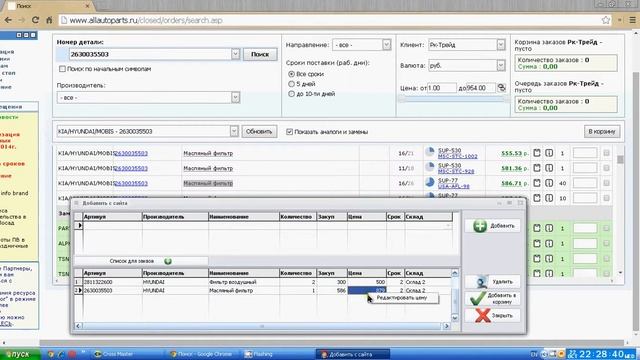Reload the page with refresh icon
Image resolution: width=640 pixels, height=360 pixels.
(36, 20)
